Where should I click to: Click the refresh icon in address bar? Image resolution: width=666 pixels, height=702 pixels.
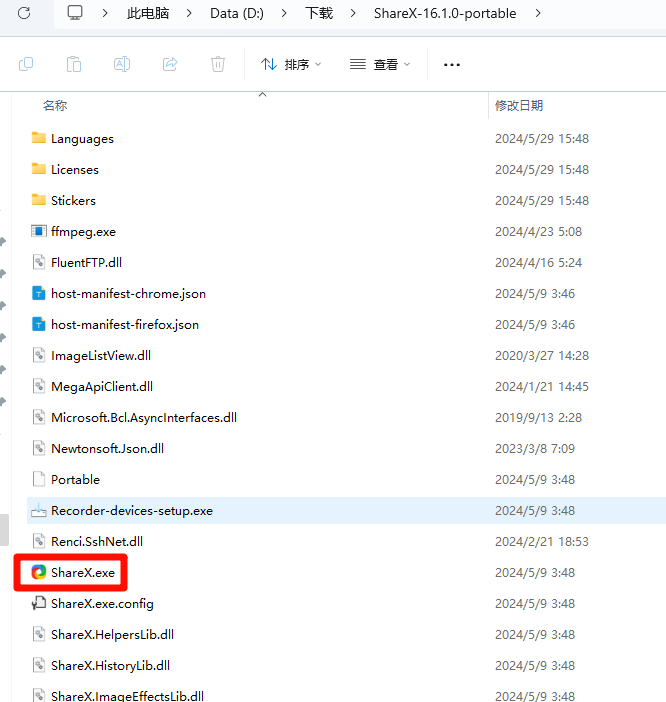click(24, 13)
